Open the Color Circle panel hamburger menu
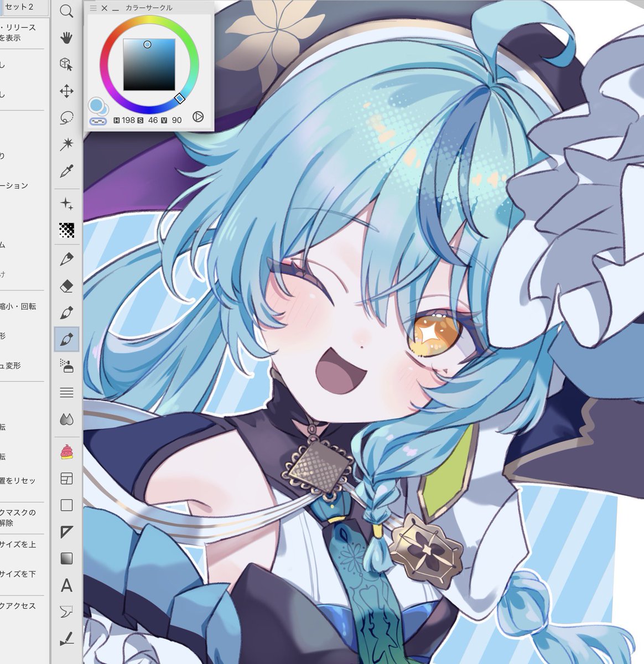The image size is (644, 664). 93,8
